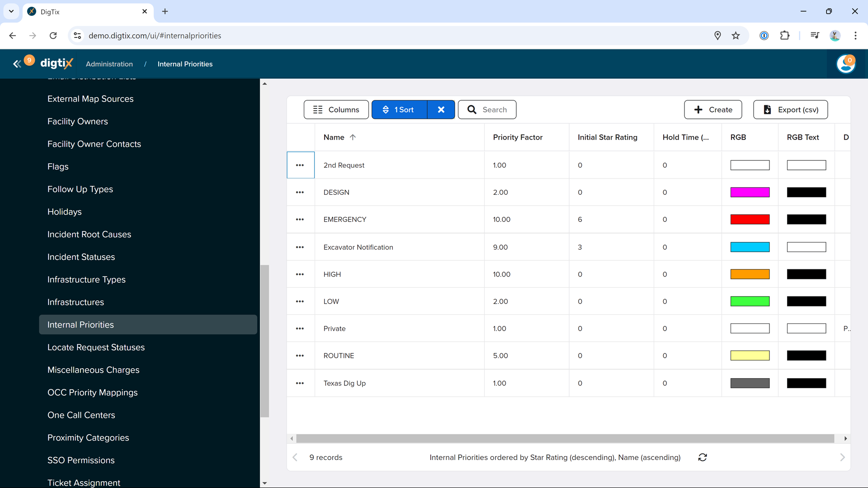Select OCC Priority Mappings menu item

click(92, 393)
